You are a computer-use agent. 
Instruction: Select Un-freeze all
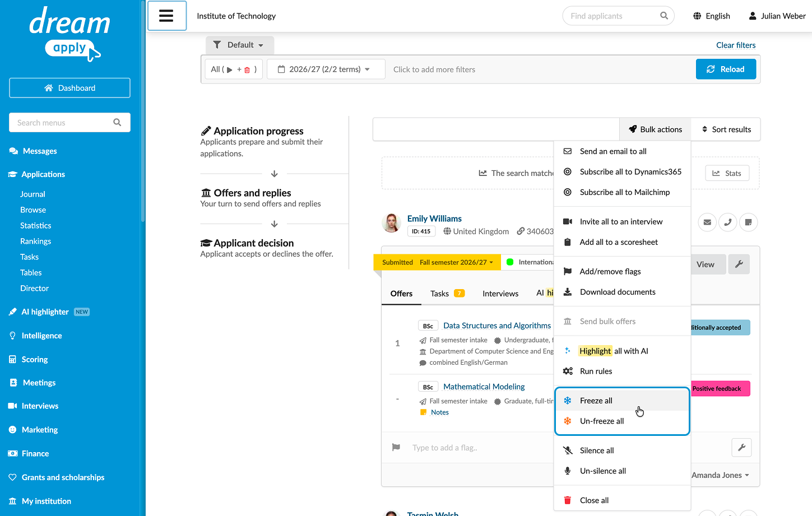tap(622, 421)
